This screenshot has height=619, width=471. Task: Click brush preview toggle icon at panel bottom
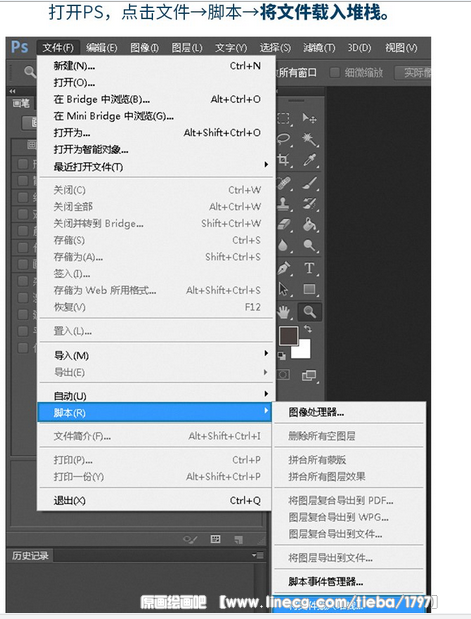pyautogui.click(x=190, y=539)
